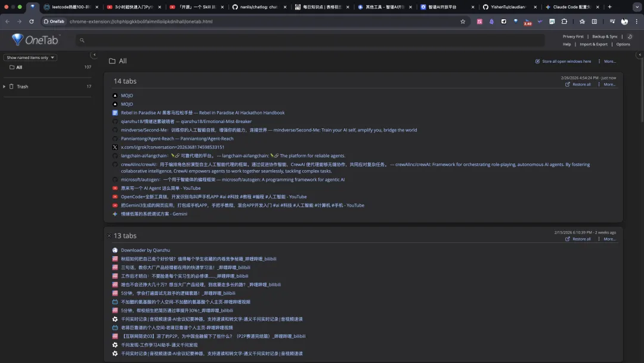Go back in browser history
Screen dimensions: 644x363
tap(7, 21)
